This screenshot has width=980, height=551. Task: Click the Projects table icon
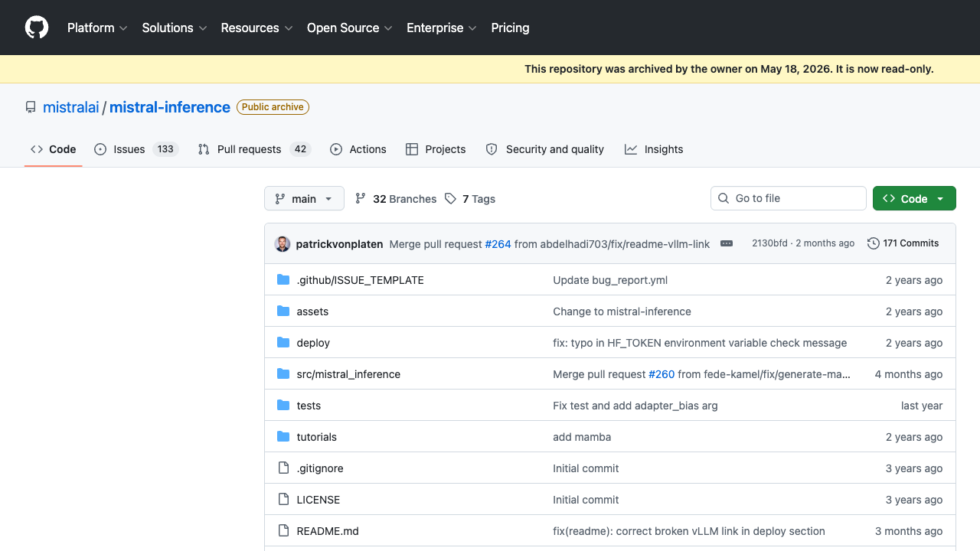[x=412, y=149]
